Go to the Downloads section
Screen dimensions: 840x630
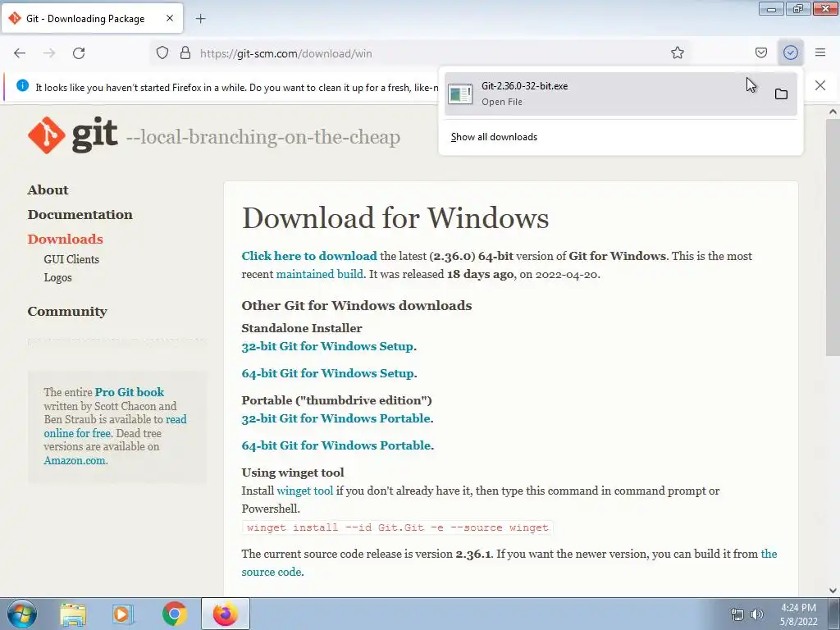click(x=65, y=239)
